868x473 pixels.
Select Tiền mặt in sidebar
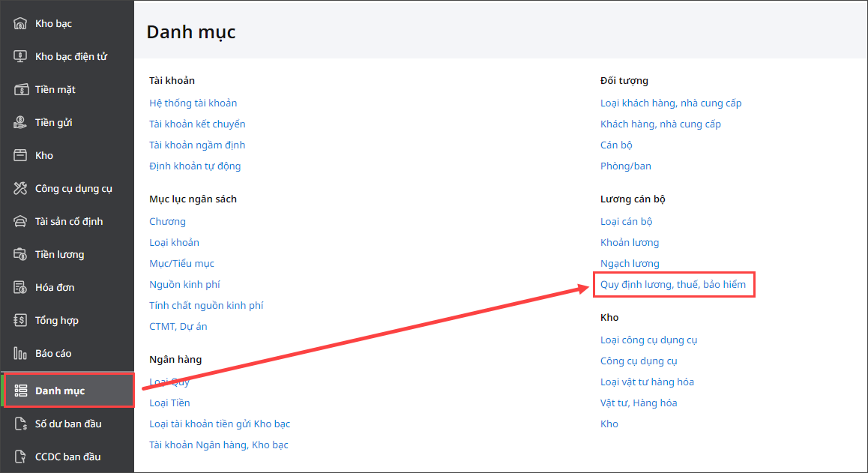[x=55, y=89]
